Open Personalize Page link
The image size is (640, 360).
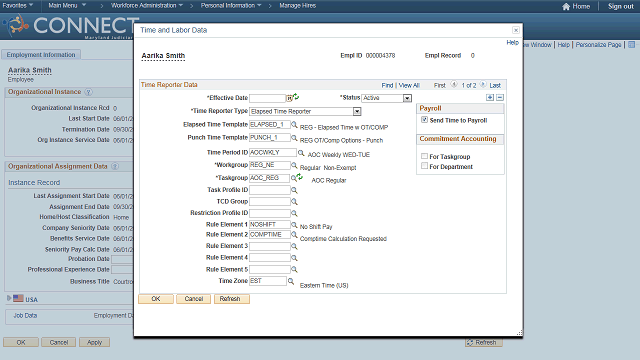598,44
